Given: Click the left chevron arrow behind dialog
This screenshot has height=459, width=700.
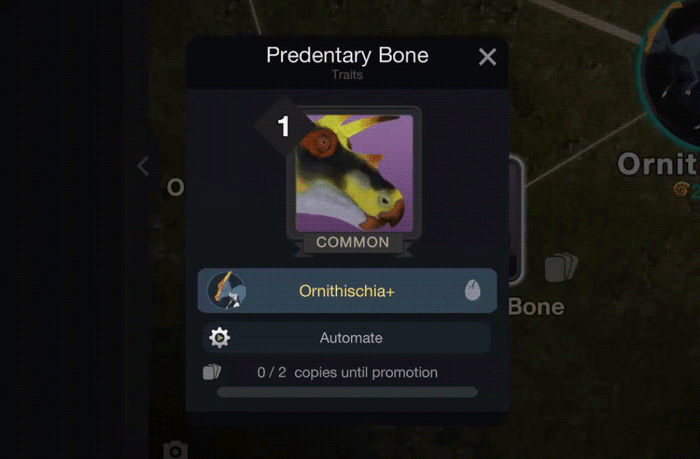Looking at the screenshot, I should (x=143, y=166).
